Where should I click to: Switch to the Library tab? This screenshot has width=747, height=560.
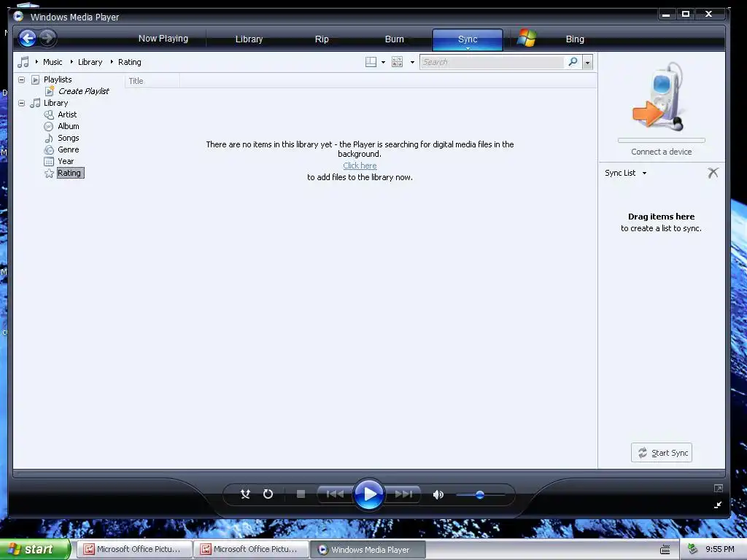tap(249, 39)
